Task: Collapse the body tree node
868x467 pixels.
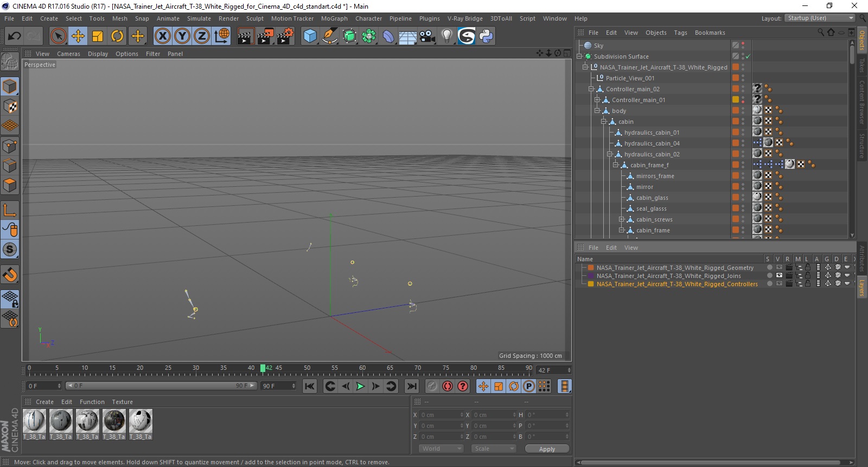Action: pyautogui.click(x=597, y=111)
